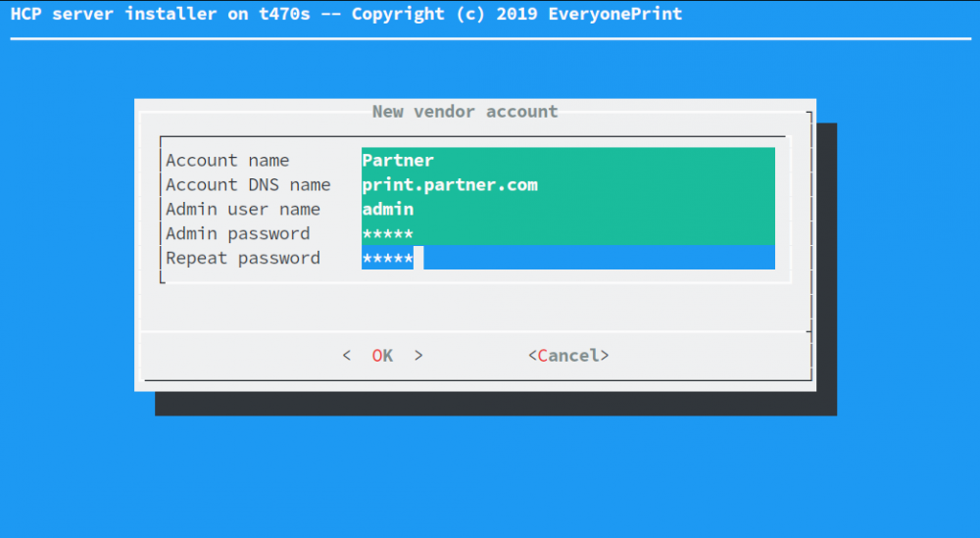Click the asterisks in the Admin password field
The height and width of the screenshot is (538, 980).
coord(387,233)
